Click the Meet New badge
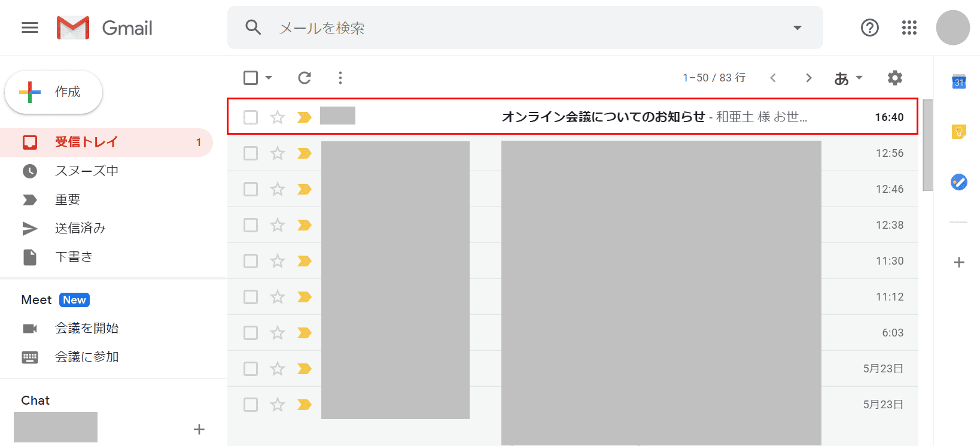980x446 pixels. (x=75, y=300)
